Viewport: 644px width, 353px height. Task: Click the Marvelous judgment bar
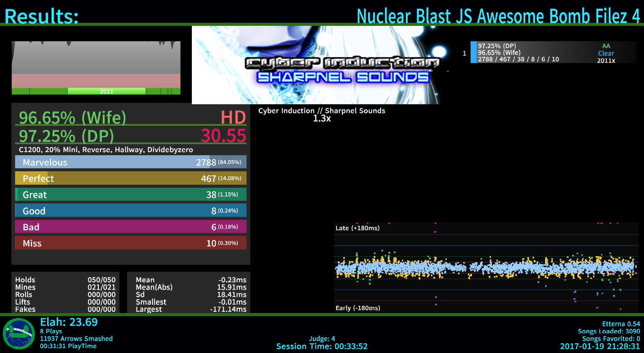(130, 162)
